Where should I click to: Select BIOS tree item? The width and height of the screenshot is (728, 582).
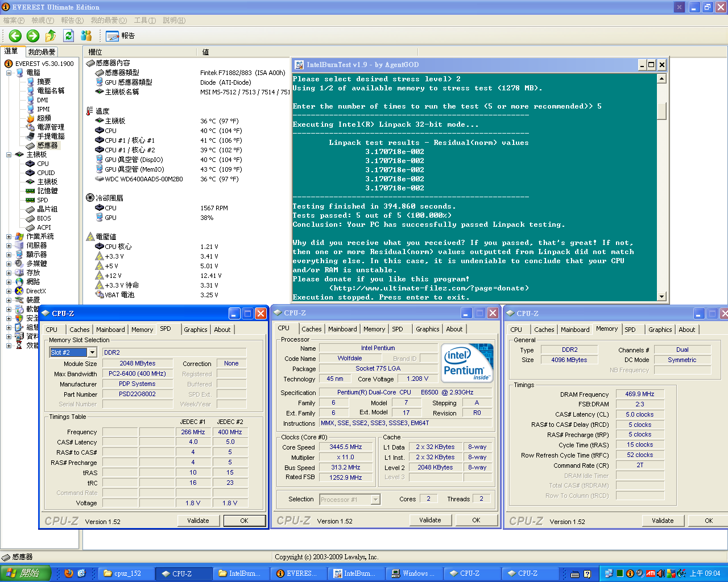[x=44, y=218]
